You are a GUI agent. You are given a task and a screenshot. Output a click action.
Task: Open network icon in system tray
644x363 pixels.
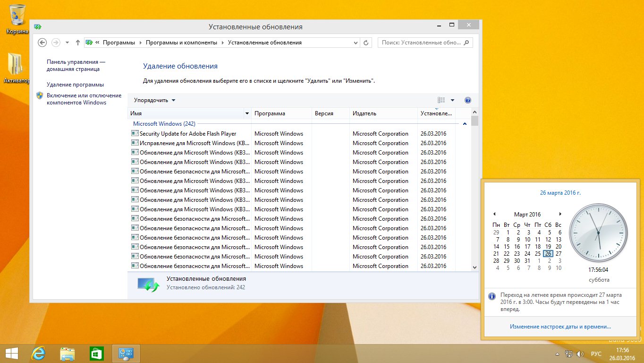[x=569, y=354]
